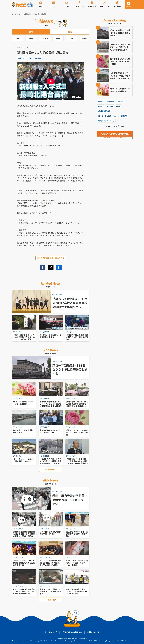144x644 pixels.
Task: Click ニュース breadcrumb link
Action: pos(20,14)
